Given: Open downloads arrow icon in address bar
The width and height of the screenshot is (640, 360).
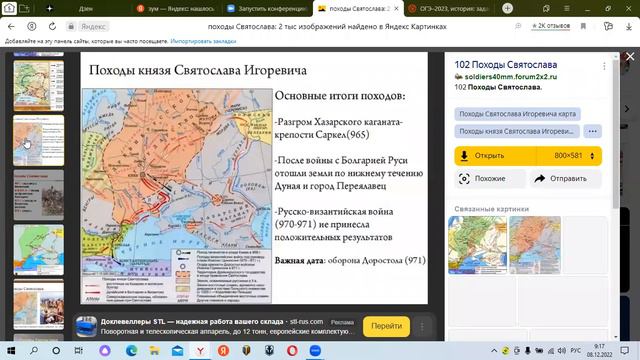Looking at the screenshot, I should [629, 27].
